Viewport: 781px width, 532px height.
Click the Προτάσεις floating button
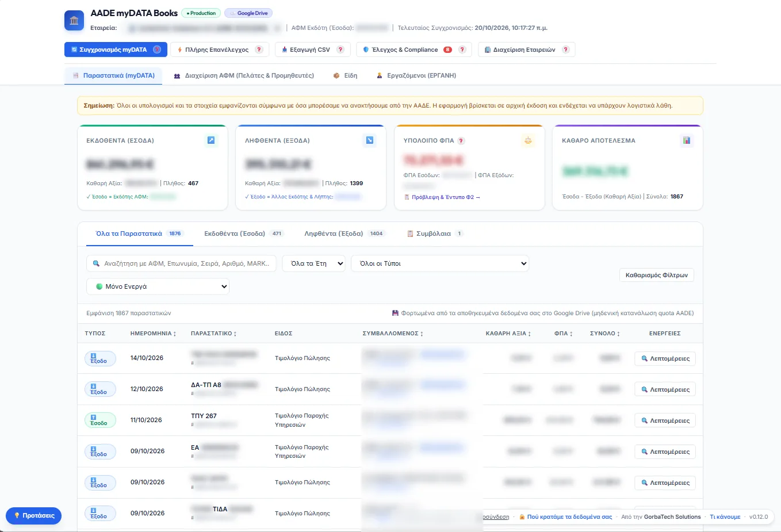tap(34, 516)
